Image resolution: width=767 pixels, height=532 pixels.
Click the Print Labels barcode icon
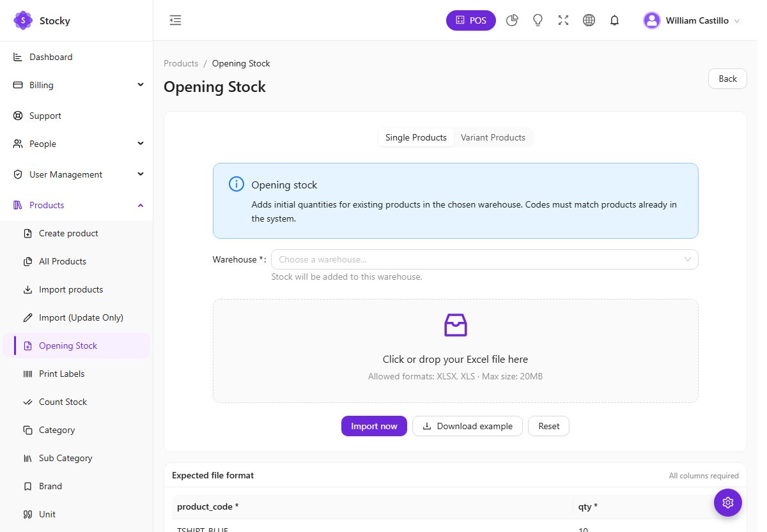(27, 374)
